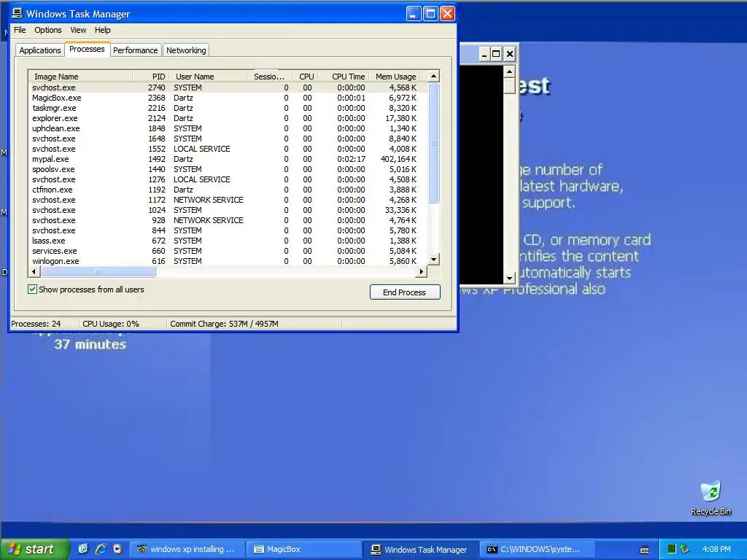Open the Start menu

[x=34, y=549]
